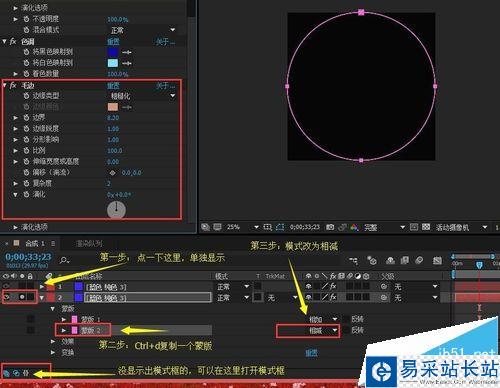Toggle stopwatch for 分形影响 property
The width and height of the screenshot is (500, 388).
[26, 139]
